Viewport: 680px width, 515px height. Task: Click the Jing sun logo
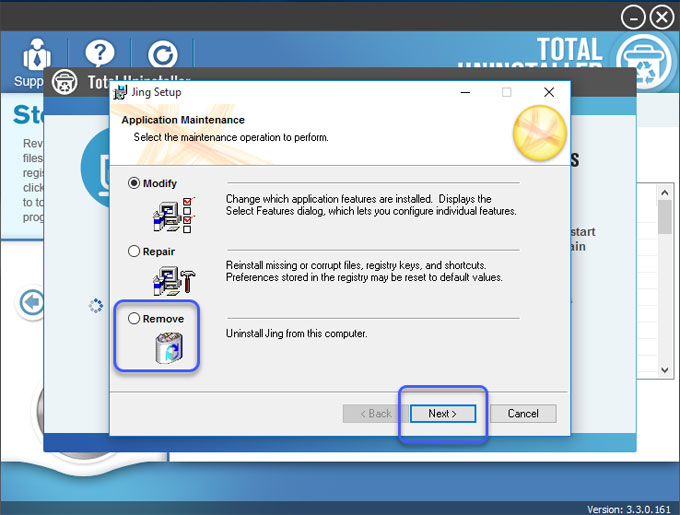pyautogui.click(x=539, y=134)
